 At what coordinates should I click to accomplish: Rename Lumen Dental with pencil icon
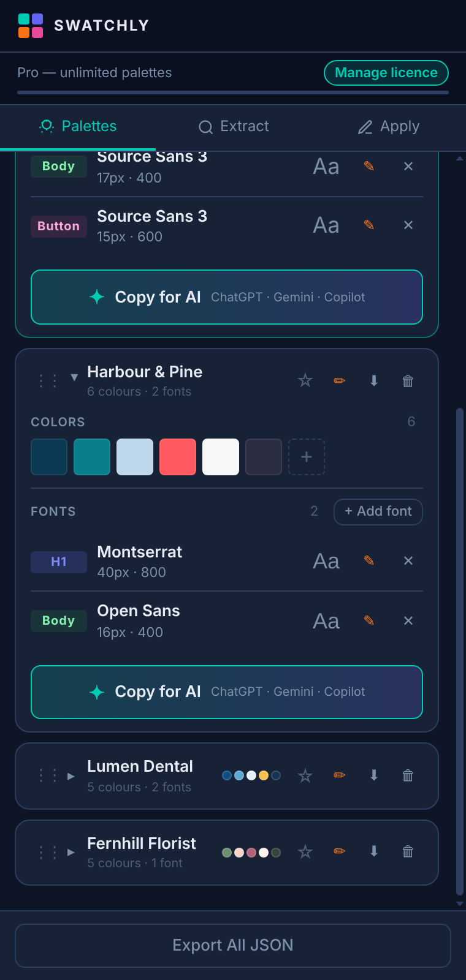[x=340, y=775]
